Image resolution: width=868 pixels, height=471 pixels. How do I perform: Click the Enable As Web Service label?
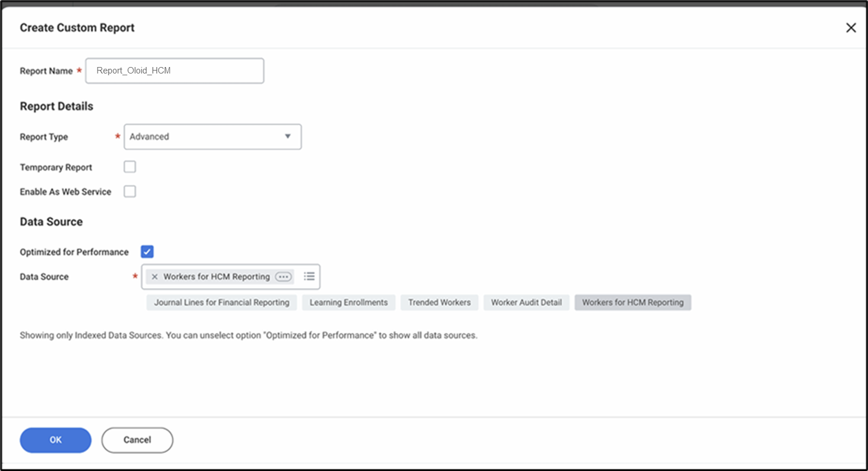point(65,192)
